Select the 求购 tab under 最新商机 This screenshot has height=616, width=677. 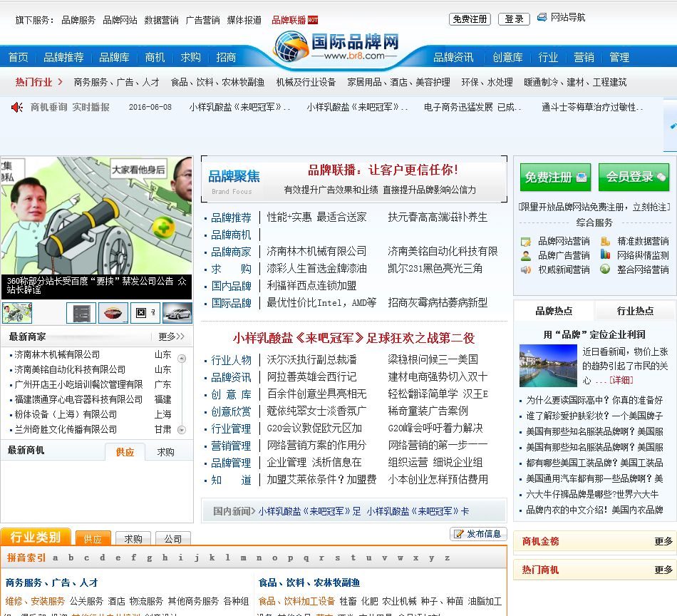pos(165,452)
